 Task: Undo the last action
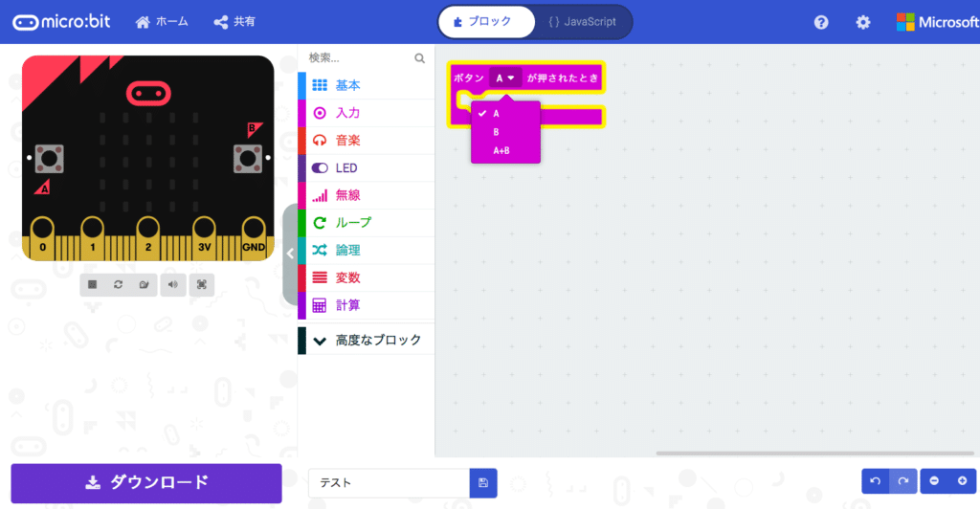(x=876, y=481)
